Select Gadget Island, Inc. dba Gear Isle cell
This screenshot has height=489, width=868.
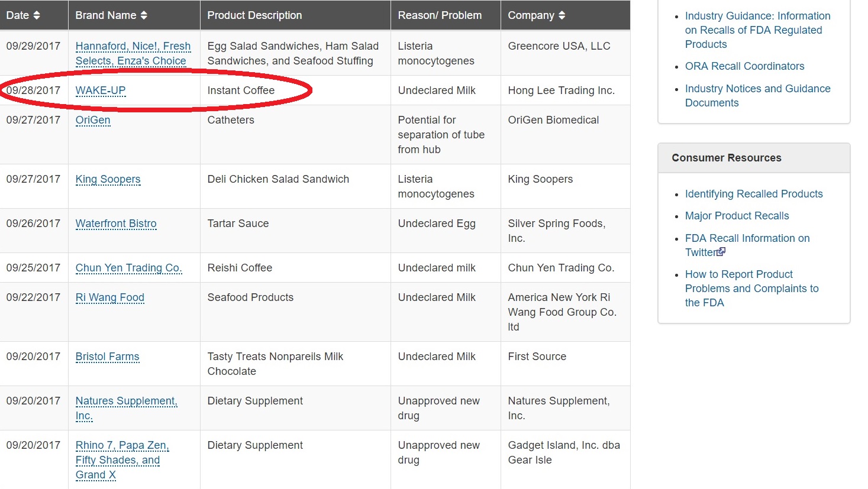coord(566,459)
